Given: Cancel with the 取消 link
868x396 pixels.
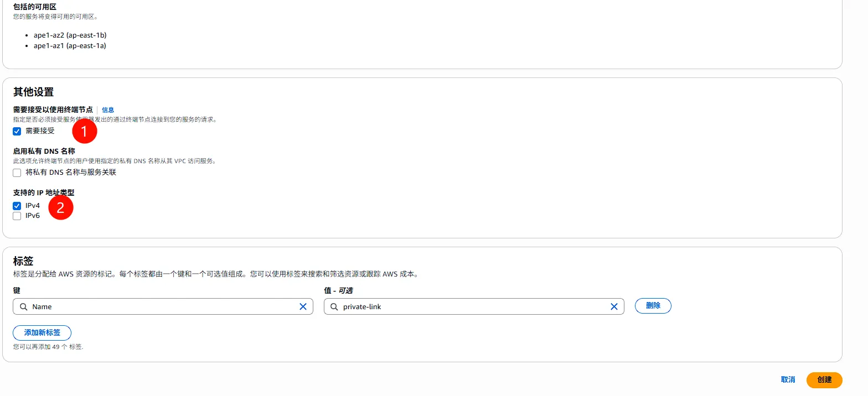Looking at the screenshot, I should point(788,380).
